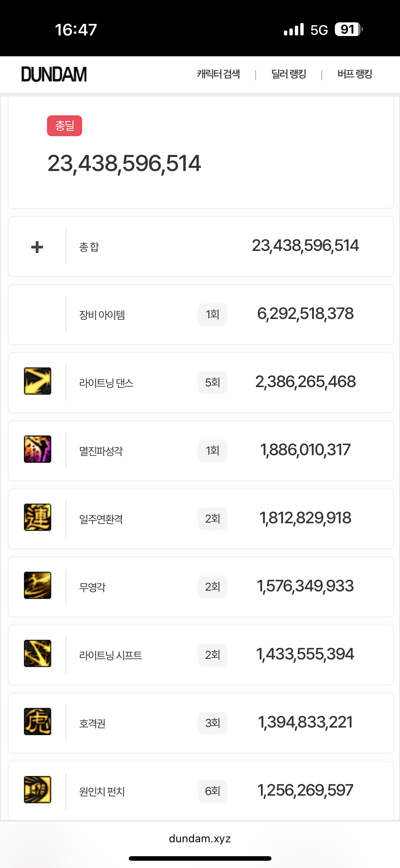
Task: Tap the 무영각 skill icon
Action: pyautogui.click(x=38, y=585)
